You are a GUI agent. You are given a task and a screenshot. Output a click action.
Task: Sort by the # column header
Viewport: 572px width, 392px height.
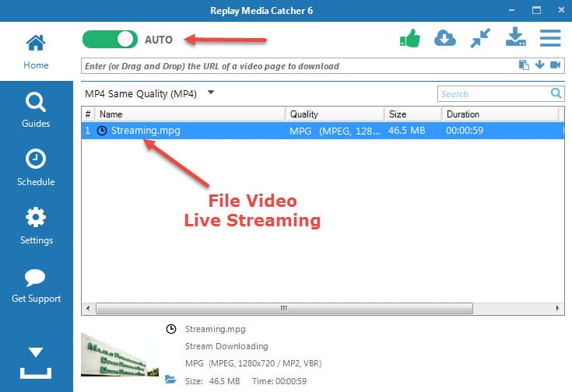[88, 114]
